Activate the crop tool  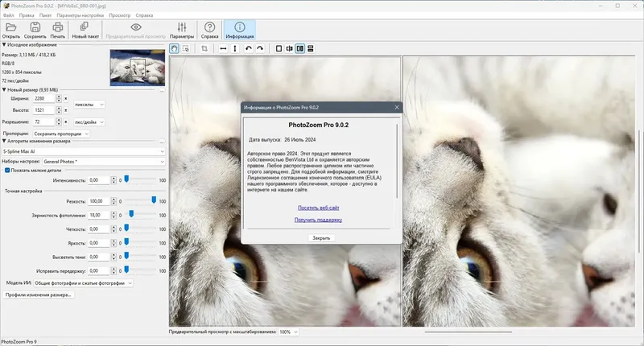[x=204, y=48]
